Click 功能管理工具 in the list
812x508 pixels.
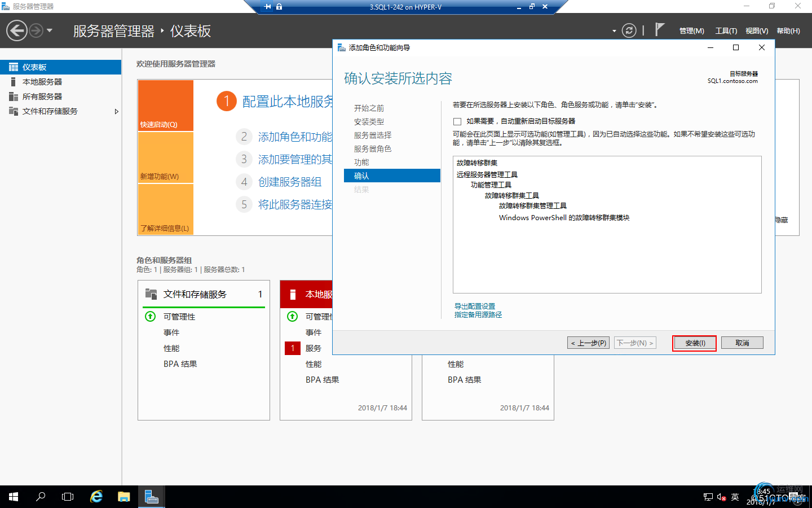click(491, 185)
